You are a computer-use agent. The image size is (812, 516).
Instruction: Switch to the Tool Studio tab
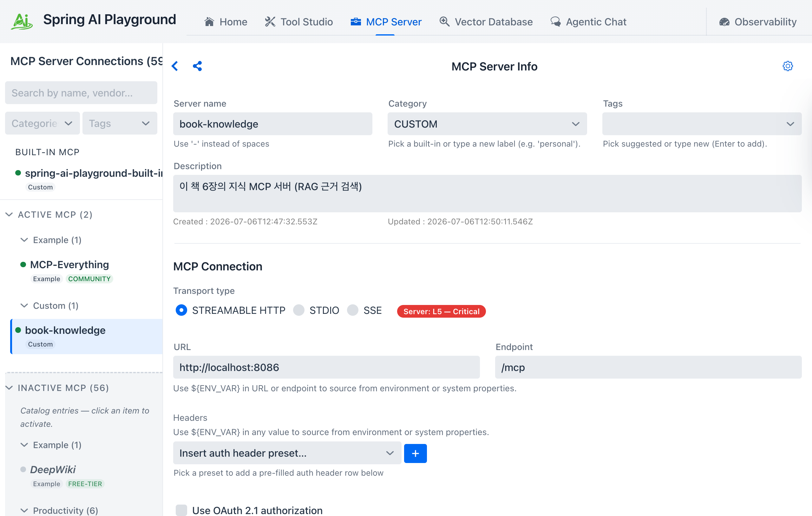pos(299,22)
